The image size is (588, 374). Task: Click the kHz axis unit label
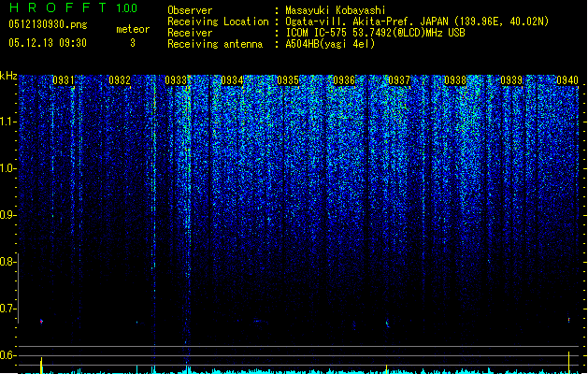8,76
